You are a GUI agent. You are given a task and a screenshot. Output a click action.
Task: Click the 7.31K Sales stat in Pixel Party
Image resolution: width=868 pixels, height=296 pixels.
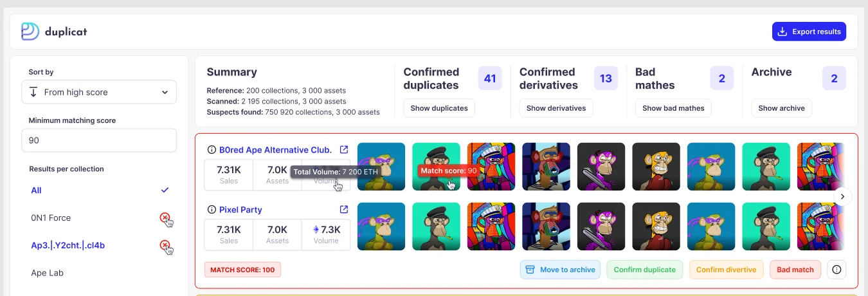tap(229, 234)
